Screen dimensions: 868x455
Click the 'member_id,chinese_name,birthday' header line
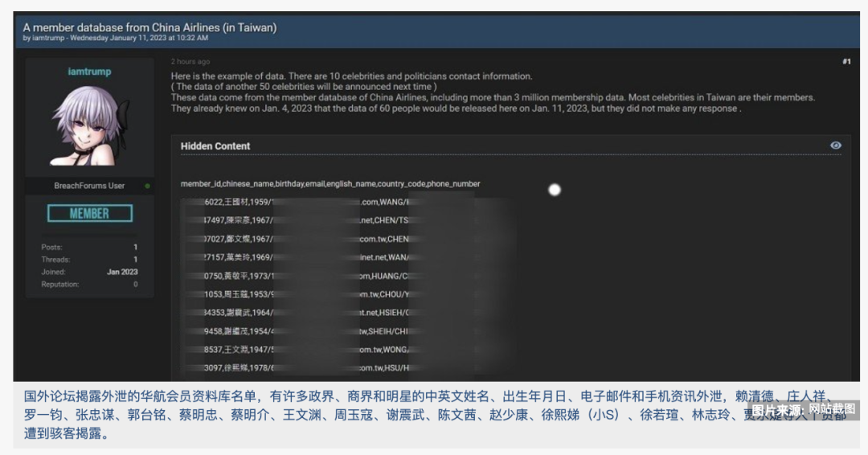pos(330,184)
